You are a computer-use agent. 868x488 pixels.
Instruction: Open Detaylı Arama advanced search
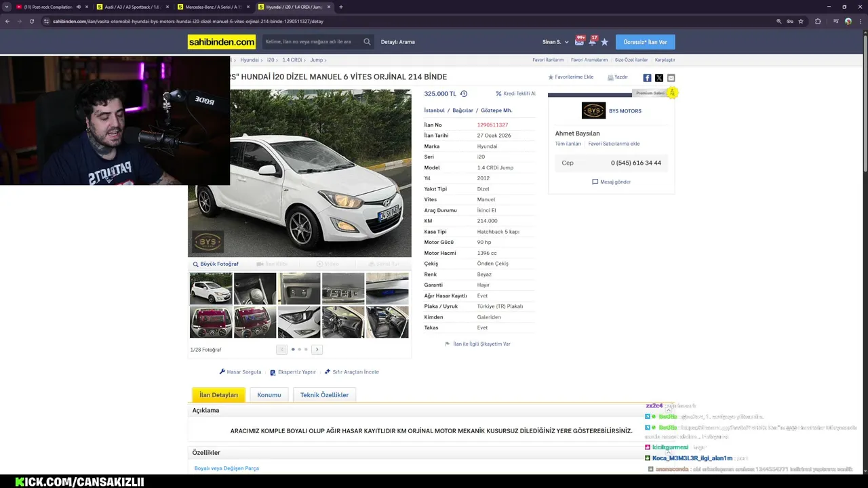pos(397,42)
